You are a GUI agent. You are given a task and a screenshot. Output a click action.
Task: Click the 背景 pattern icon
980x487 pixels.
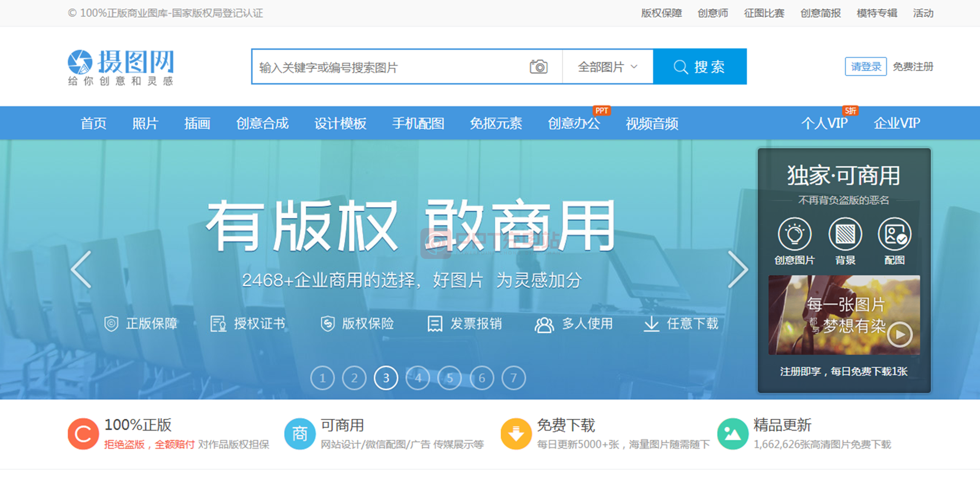(x=845, y=234)
